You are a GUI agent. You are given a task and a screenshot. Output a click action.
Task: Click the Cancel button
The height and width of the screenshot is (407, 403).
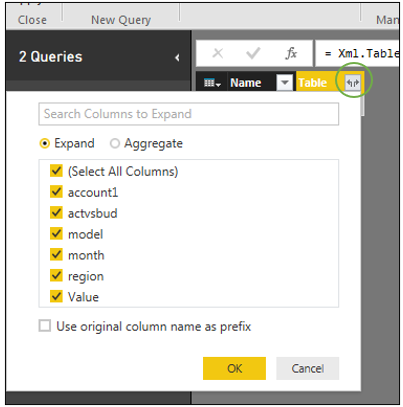tap(307, 368)
